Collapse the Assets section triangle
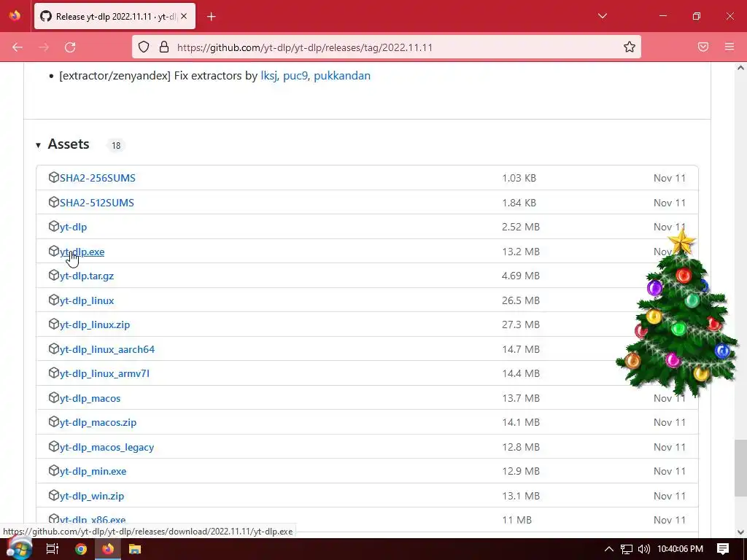 38,145
